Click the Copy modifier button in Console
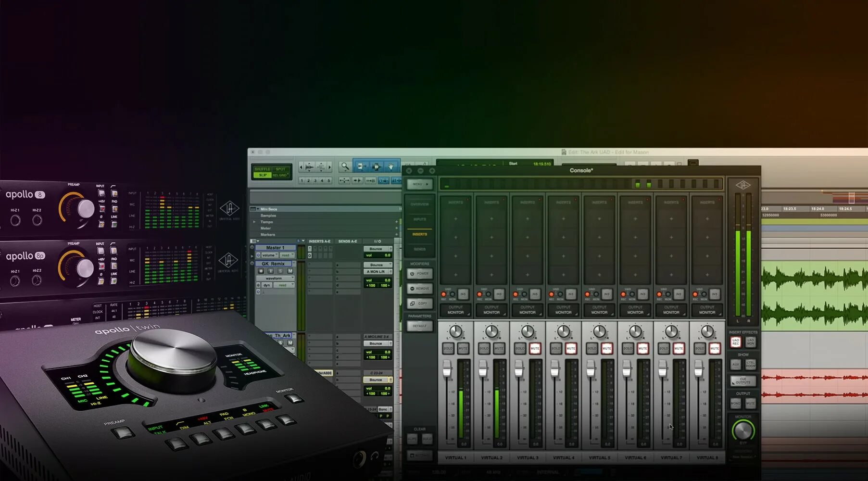This screenshot has height=481, width=868. point(419,304)
